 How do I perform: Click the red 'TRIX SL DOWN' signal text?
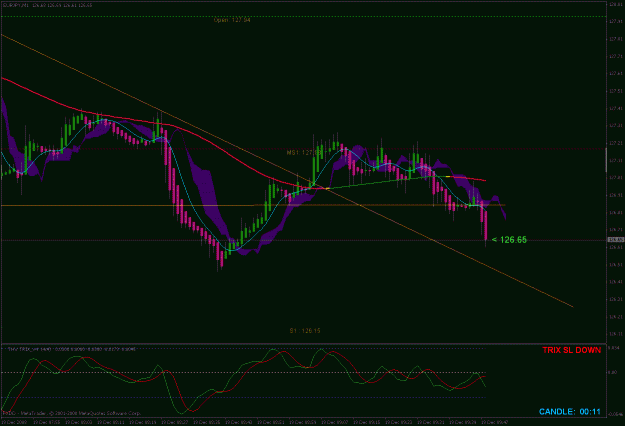571,350
